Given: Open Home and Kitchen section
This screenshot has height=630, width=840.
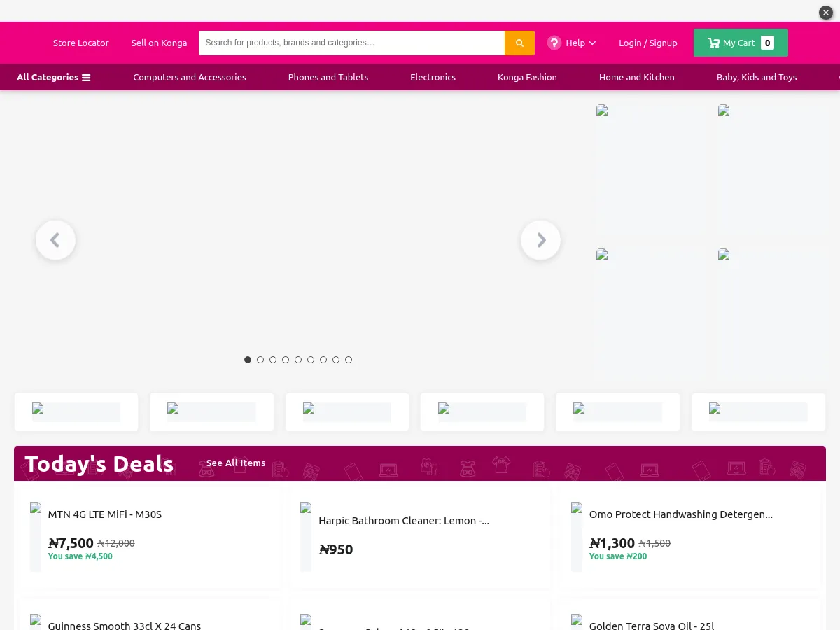Looking at the screenshot, I should 637,77.
